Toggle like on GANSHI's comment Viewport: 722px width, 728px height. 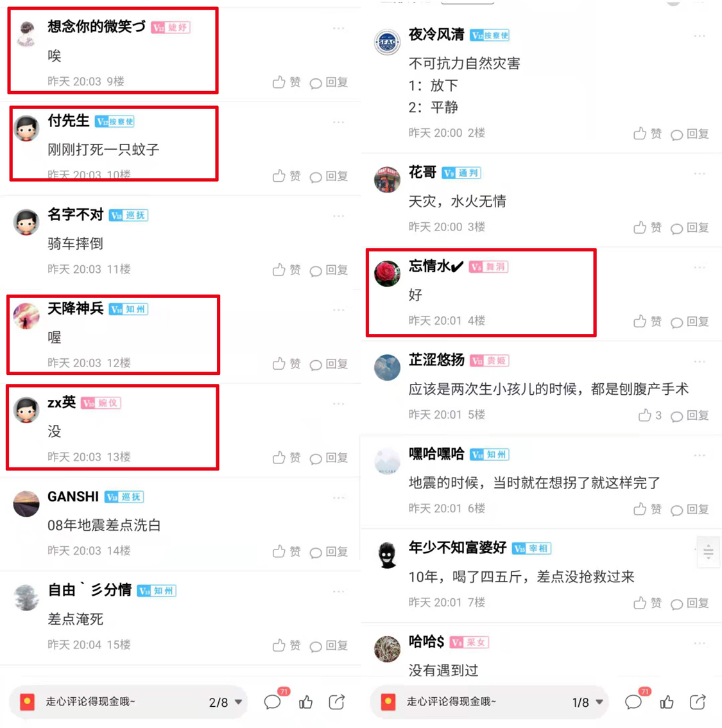click(286, 551)
